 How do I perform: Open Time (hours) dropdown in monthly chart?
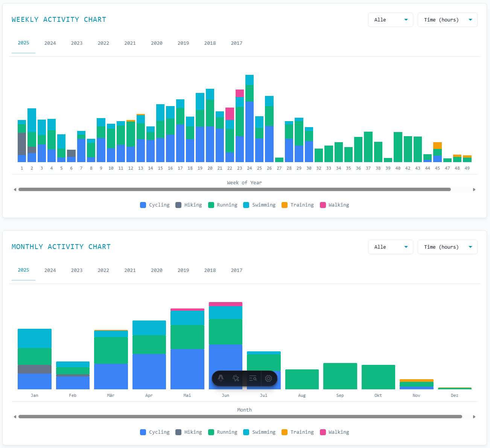447,247
